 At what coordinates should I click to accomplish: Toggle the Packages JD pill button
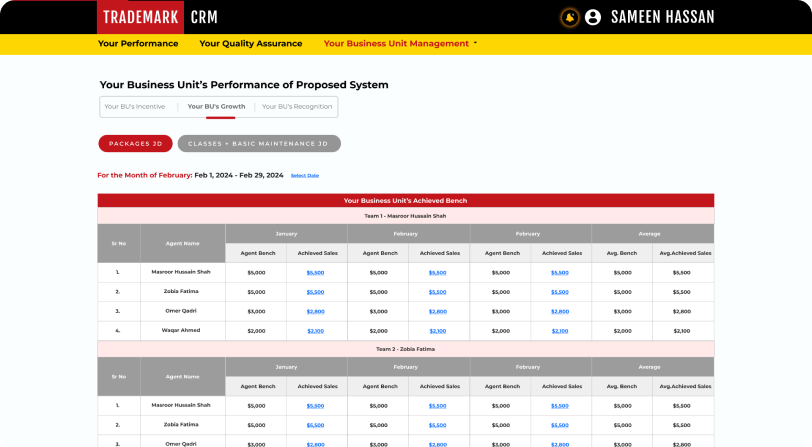coord(135,144)
